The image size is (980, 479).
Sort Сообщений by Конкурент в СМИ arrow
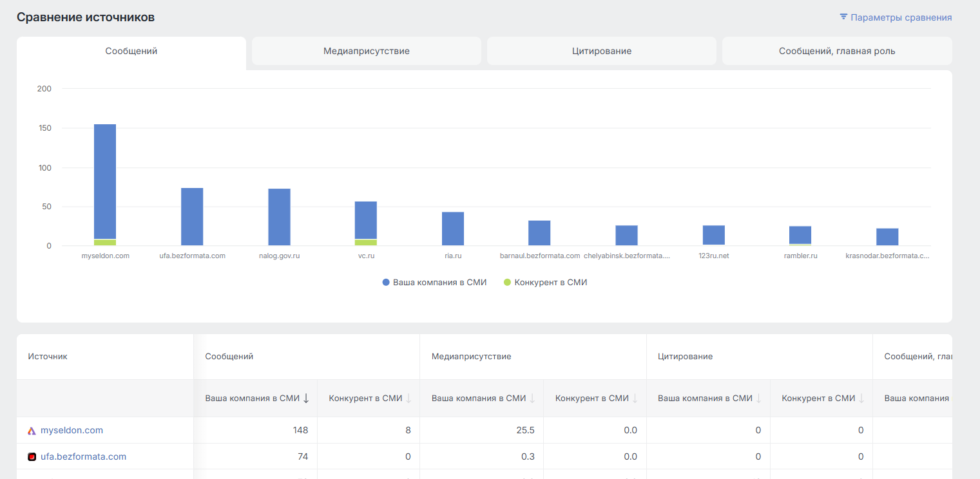point(408,398)
